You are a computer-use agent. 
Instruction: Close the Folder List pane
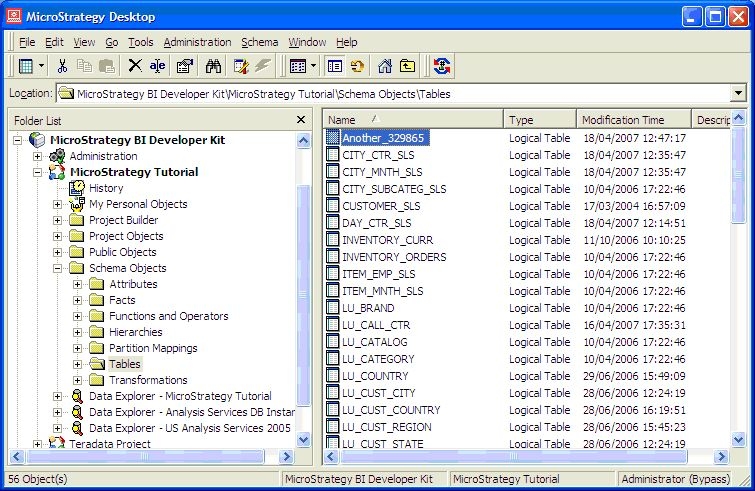301,120
